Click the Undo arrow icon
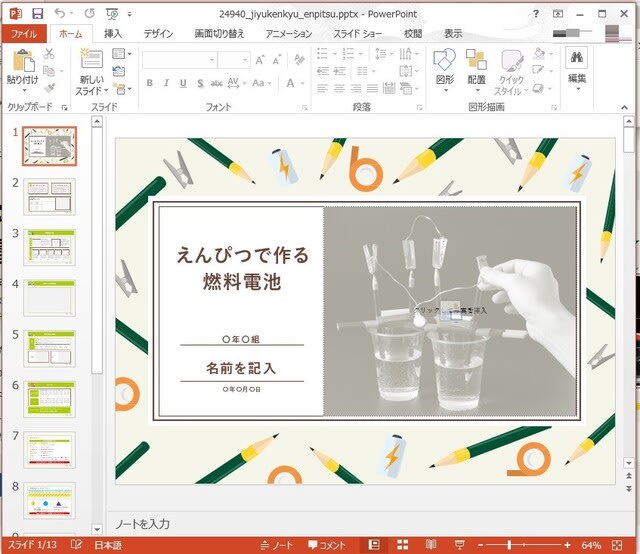Screen dimensions: 640x554 point(60,13)
